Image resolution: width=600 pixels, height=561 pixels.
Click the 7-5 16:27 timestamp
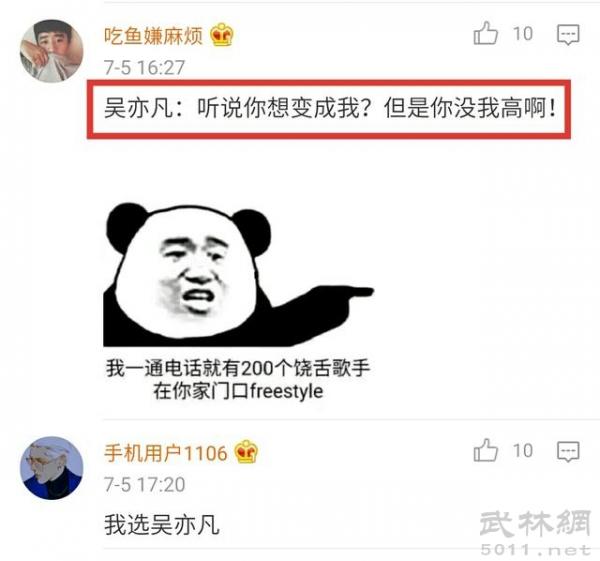[145, 68]
